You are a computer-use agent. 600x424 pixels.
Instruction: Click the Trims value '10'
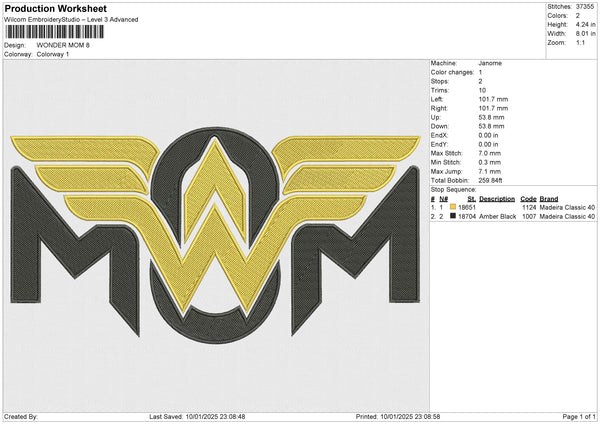[482, 90]
